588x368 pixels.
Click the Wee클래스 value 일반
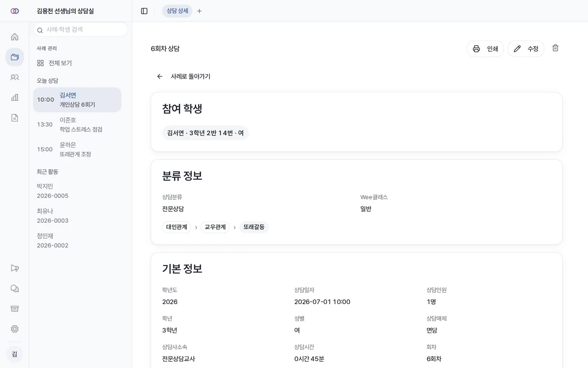[366, 209]
